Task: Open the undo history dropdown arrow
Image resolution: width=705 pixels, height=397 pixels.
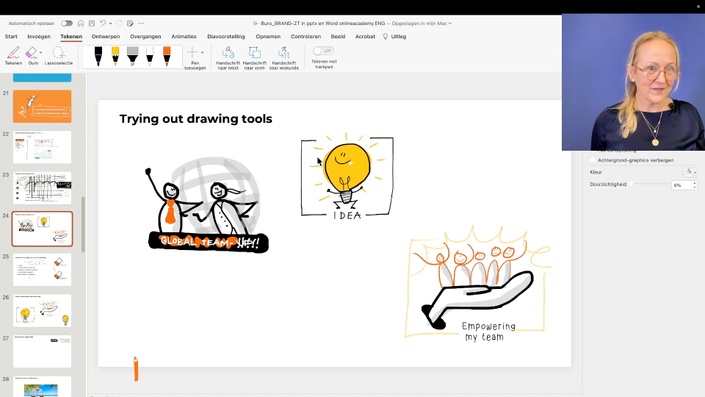Action: pos(111,23)
